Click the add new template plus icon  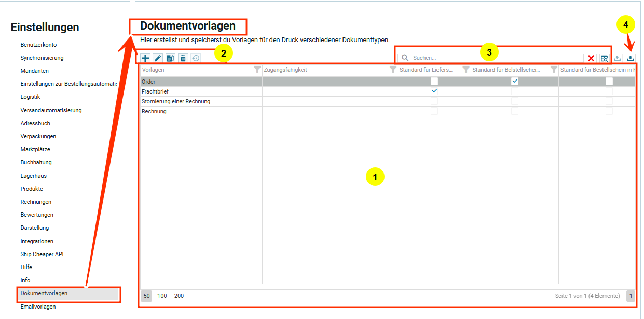coord(146,58)
